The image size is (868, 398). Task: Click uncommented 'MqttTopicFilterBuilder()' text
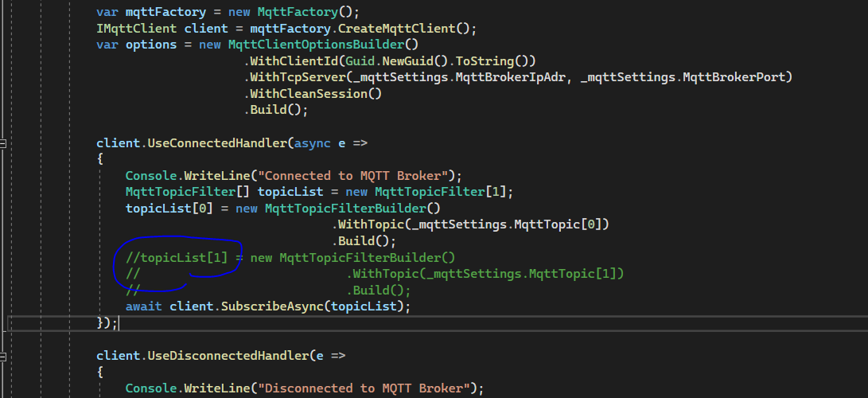pyautogui.click(x=352, y=208)
